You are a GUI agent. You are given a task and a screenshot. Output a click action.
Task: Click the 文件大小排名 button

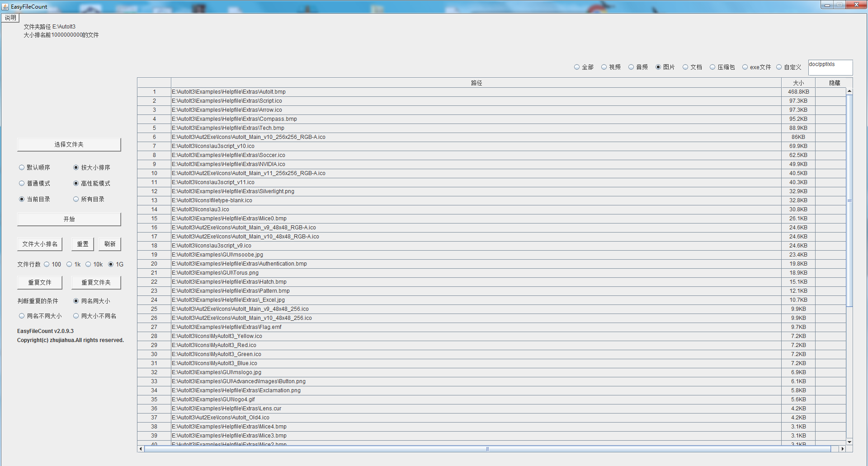[40, 244]
